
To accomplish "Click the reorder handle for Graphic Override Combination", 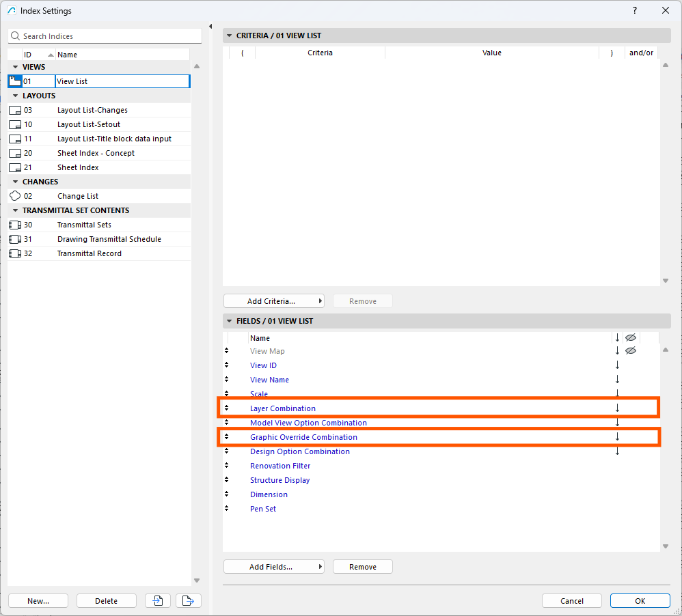I will [227, 436].
